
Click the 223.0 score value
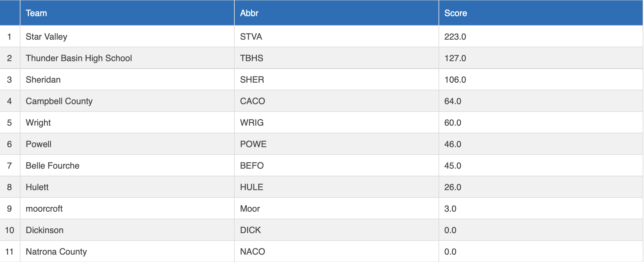click(x=455, y=37)
